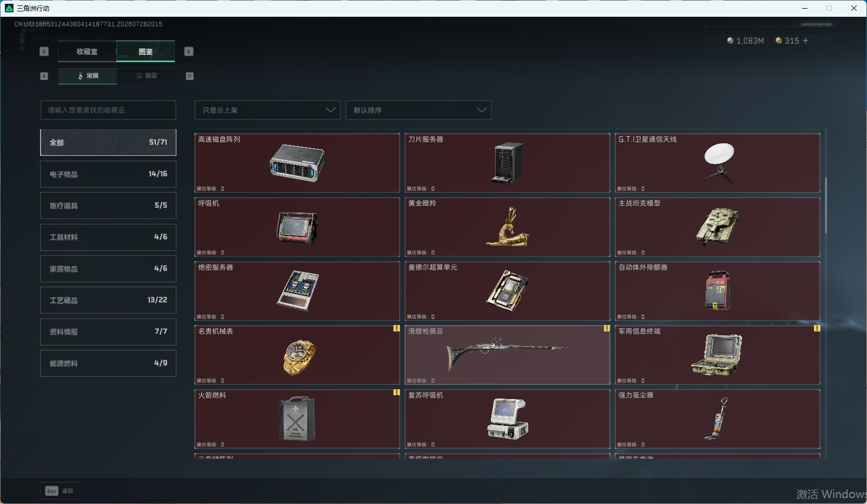The height and width of the screenshot is (504, 867).
Task: Switch to the 常规 sub-tab
Action: click(x=88, y=76)
